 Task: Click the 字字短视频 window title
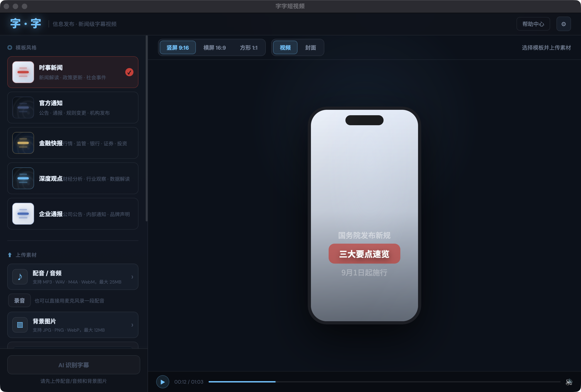290,6
